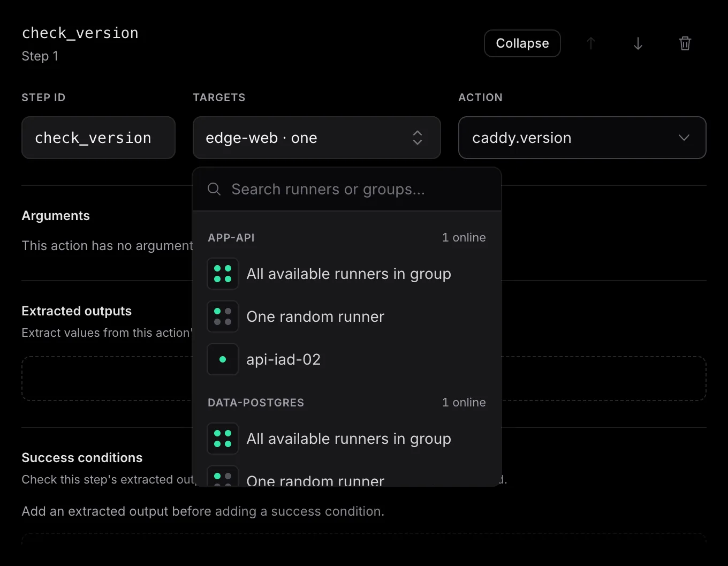This screenshot has height=566, width=728.
Task: Click the Arguments section heading
Action: pos(56,216)
